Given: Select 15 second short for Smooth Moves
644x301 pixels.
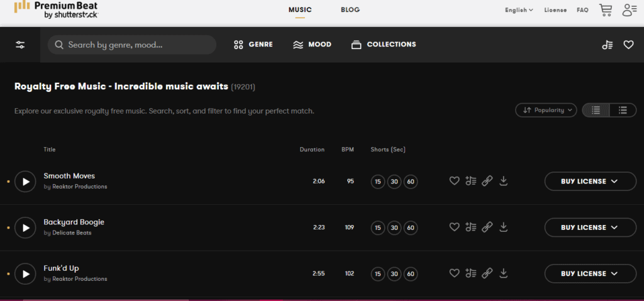Looking at the screenshot, I should (378, 182).
